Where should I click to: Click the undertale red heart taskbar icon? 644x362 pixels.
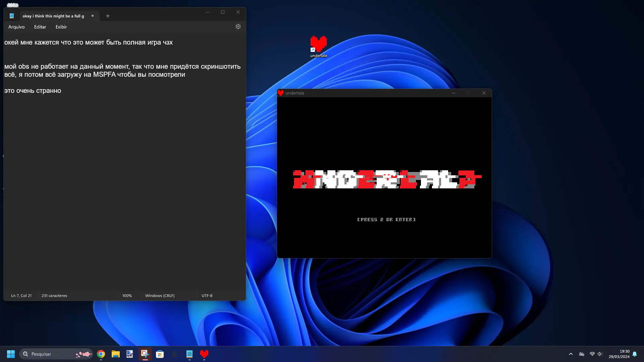point(204,354)
